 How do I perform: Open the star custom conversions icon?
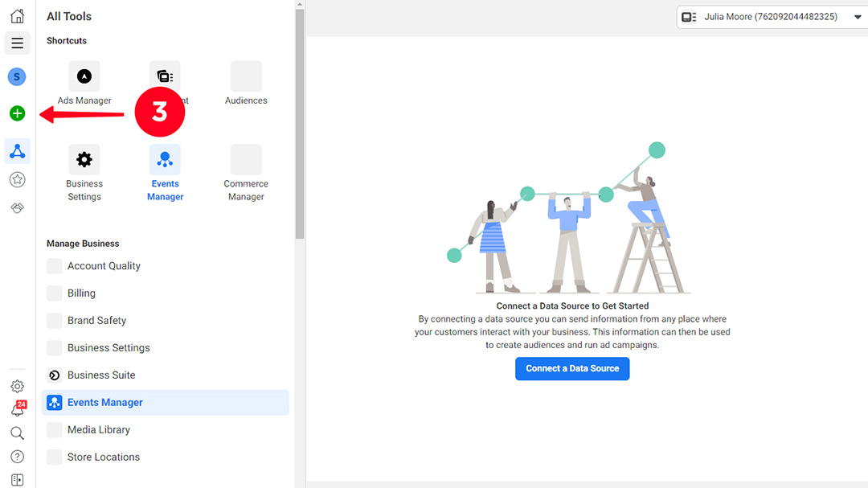[x=17, y=179]
